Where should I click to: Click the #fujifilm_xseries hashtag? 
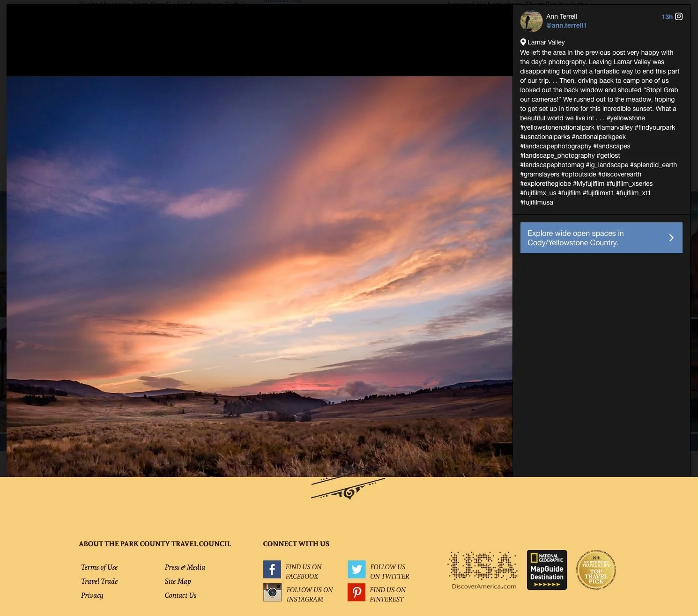629,183
